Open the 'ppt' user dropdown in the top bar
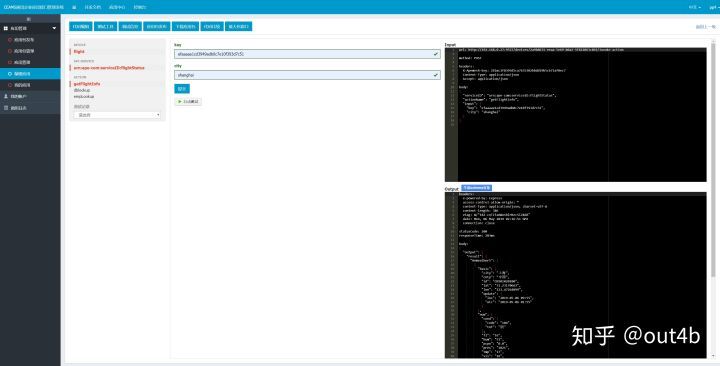Viewport: 720px width, 366px height. tap(713, 7)
